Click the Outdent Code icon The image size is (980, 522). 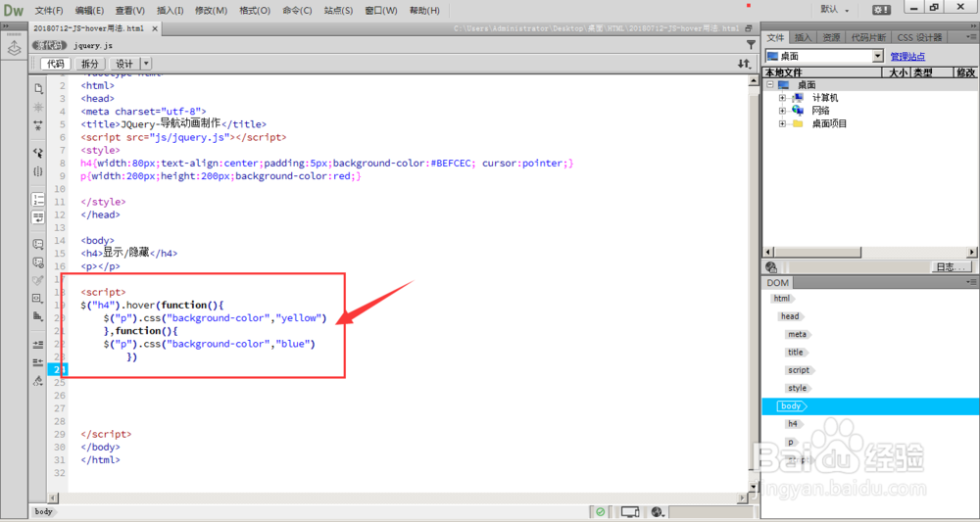38,362
